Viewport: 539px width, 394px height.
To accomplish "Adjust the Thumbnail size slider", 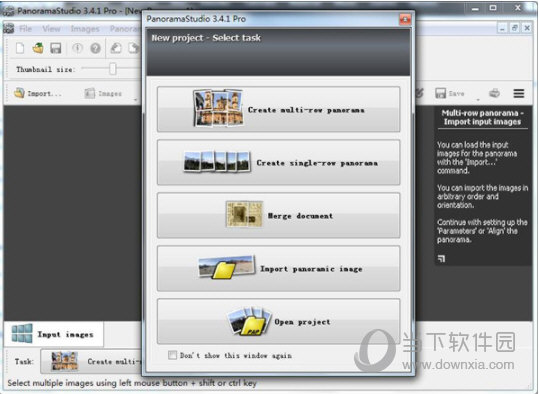I will pyautogui.click(x=113, y=69).
